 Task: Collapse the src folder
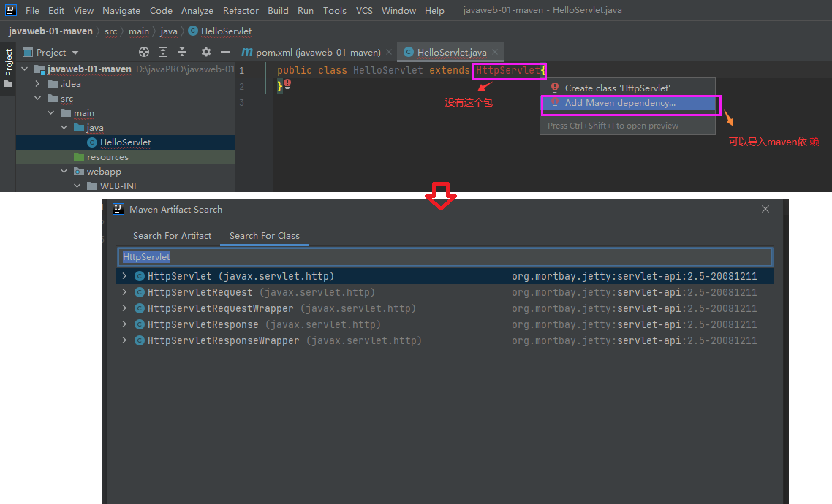(38, 99)
